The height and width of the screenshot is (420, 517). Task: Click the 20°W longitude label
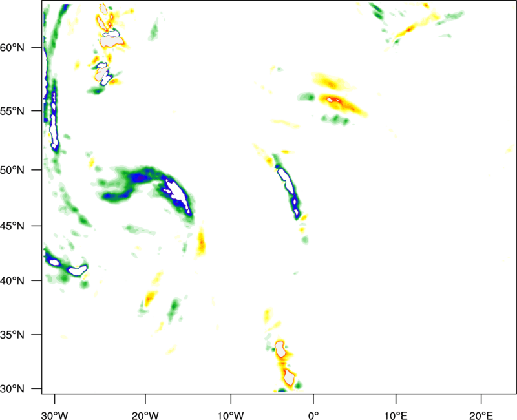(145, 415)
